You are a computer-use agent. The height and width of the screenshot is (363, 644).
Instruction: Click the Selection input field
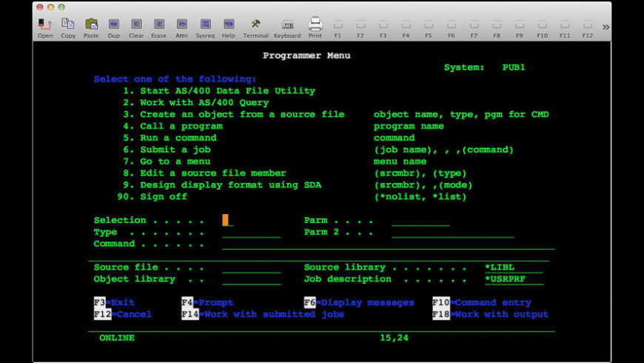coord(227,220)
